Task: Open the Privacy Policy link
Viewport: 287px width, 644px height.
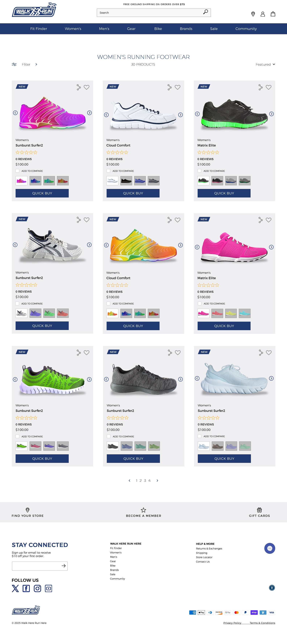Action: tap(232, 623)
